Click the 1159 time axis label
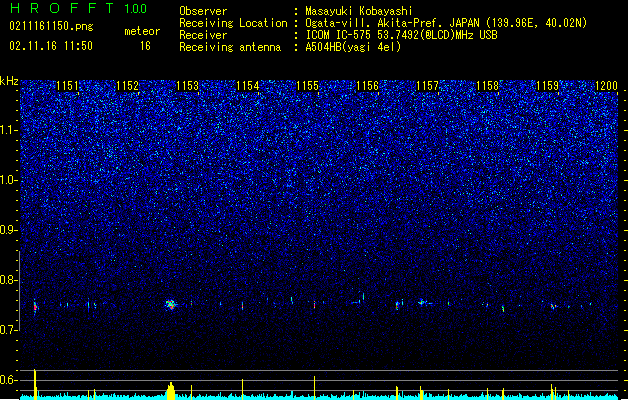Screen dimensions: 629x400 pos(548,86)
